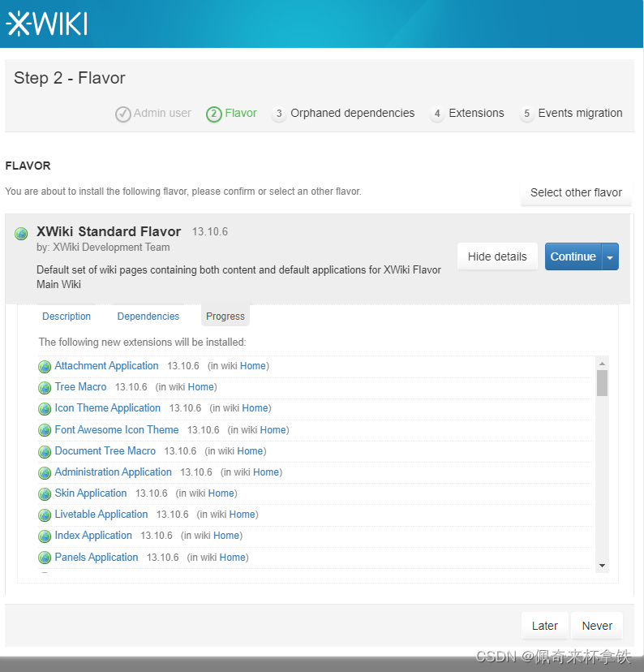Open the Index Application link

[x=93, y=536]
